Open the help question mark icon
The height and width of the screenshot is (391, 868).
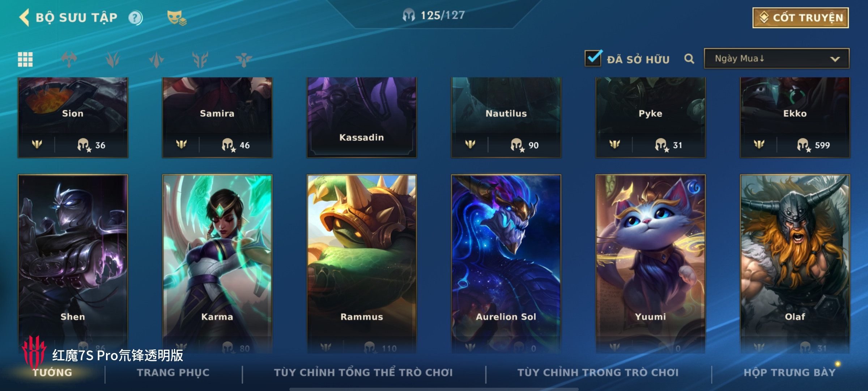tap(136, 18)
